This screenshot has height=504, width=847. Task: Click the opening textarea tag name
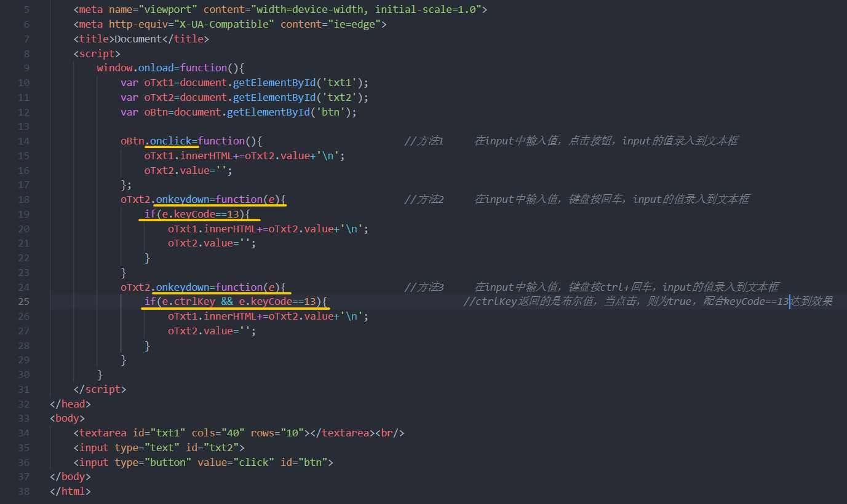[x=103, y=433]
